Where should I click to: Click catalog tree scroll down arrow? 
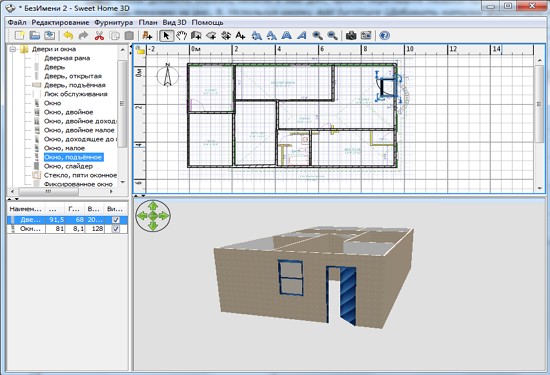coord(122,182)
